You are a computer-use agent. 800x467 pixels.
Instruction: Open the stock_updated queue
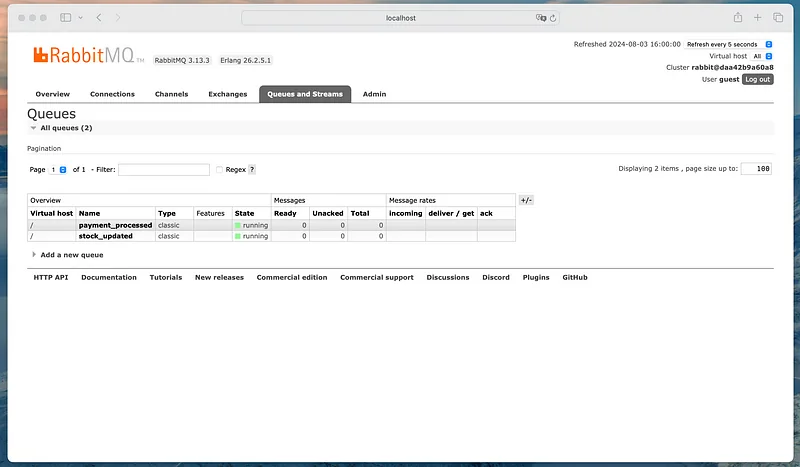click(106, 236)
